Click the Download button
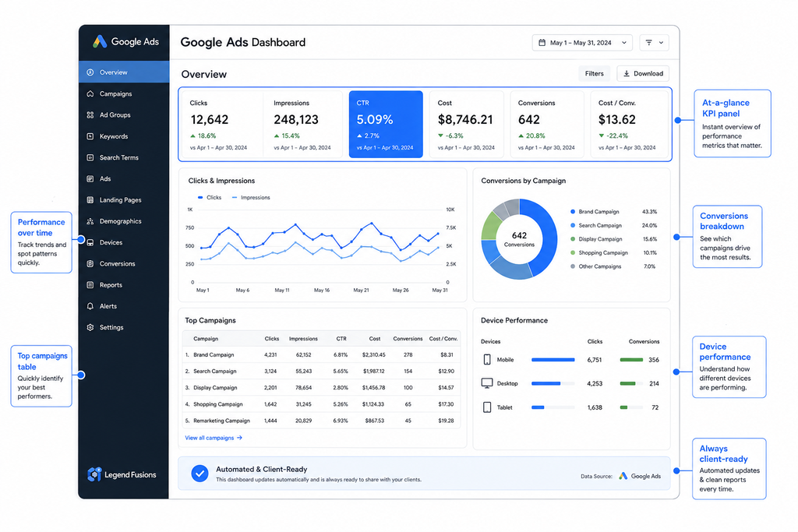This screenshot has height=532, width=798. point(643,74)
